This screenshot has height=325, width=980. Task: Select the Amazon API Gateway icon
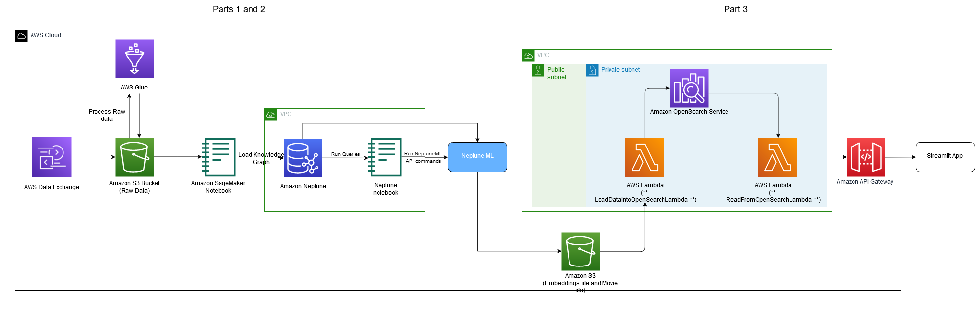pyautogui.click(x=866, y=157)
